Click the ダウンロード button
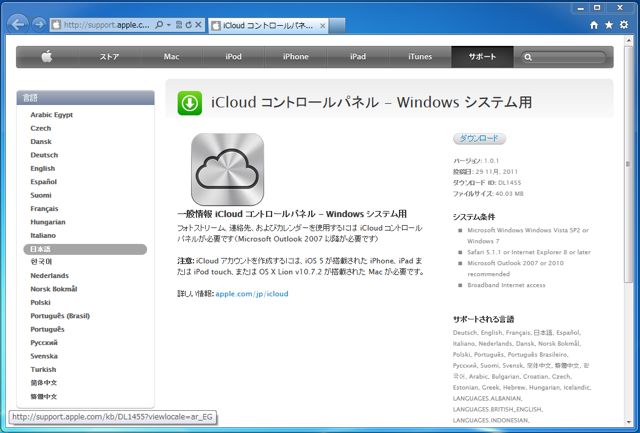Screen dimensions: 640x433 479,138
